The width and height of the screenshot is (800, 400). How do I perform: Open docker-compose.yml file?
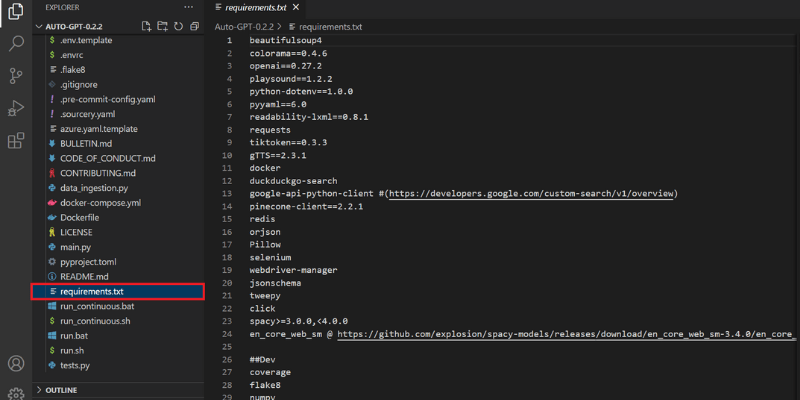click(101, 203)
